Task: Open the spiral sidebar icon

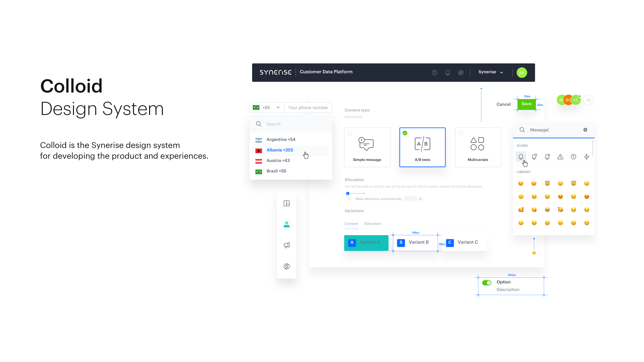Action: click(x=287, y=266)
